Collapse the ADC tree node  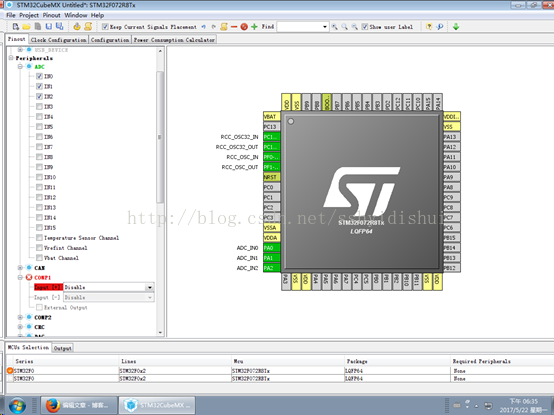[x=20, y=66]
